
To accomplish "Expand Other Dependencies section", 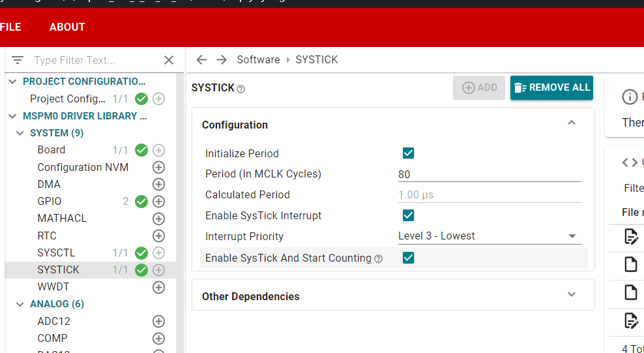I will coord(571,294).
